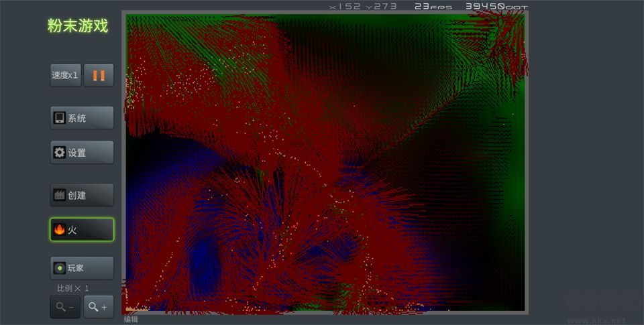Pause the simulation with the orange pause button

[99, 75]
